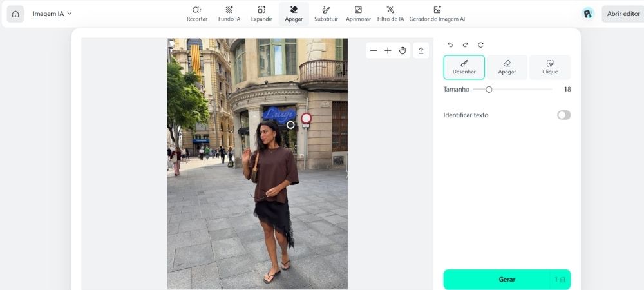This screenshot has width=644, height=290.
Task: Open Gerador de Imagem AI
Action: (x=437, y=14)
